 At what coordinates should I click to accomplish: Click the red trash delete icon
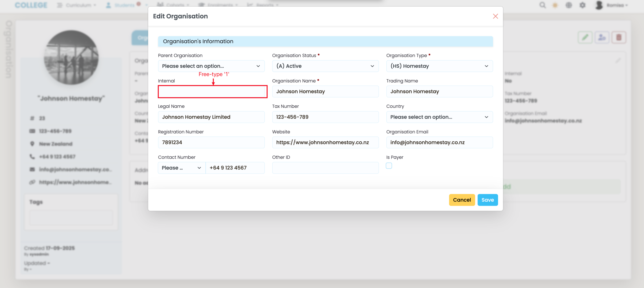pos(619,38)
